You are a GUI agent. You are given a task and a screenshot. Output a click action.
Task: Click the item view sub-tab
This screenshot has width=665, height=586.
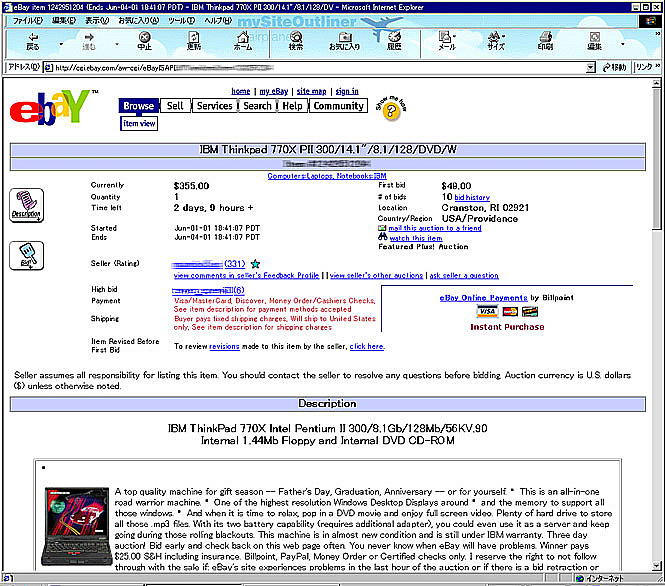pyautogui.click(x=139, y=123)
